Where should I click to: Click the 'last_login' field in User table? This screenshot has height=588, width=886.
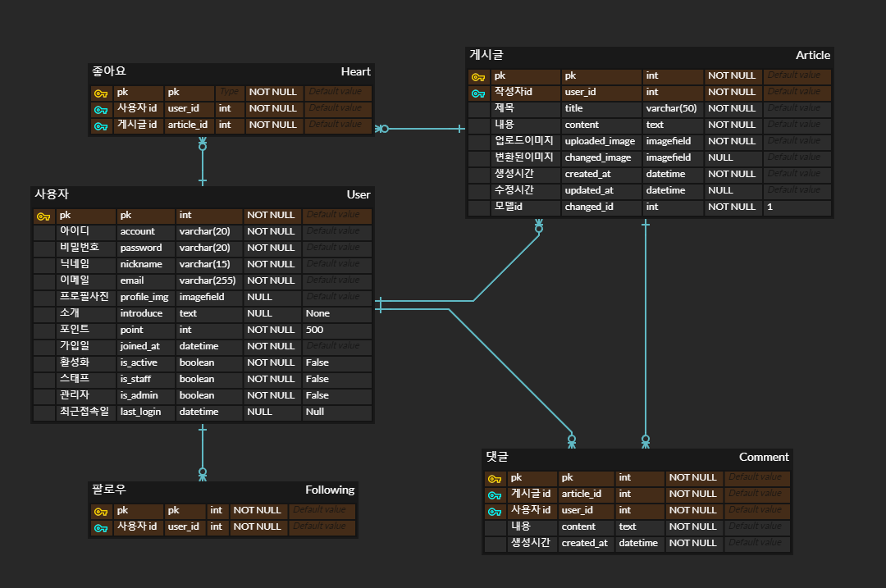146,412
